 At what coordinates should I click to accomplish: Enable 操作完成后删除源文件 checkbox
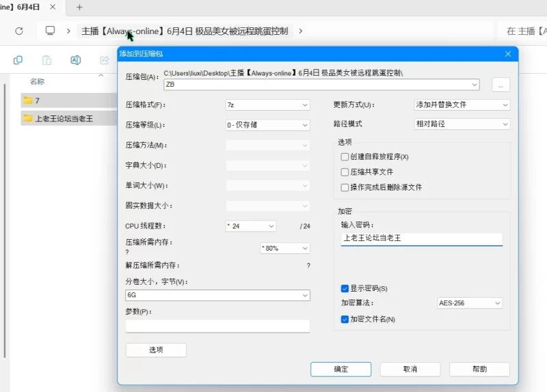pyautogui.click(x=345, y=187)
